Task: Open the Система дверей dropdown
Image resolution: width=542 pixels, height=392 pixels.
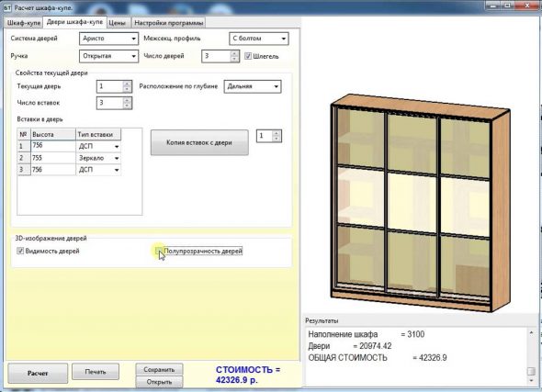Action: tap(108, 39)
